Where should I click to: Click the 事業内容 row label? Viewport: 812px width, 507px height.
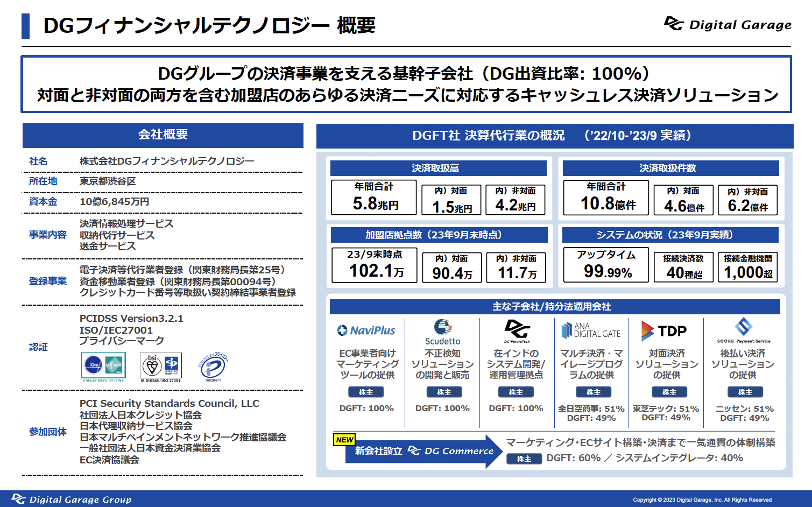[48, 235]
